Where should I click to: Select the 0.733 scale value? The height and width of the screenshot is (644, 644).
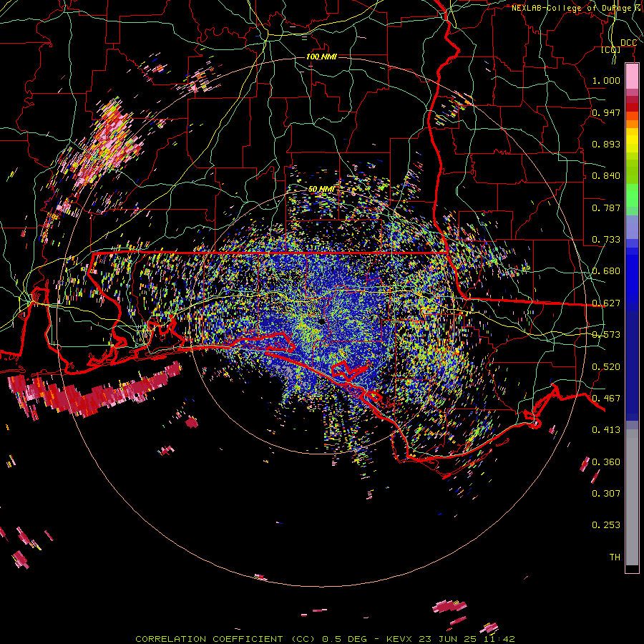click(606, 240)
